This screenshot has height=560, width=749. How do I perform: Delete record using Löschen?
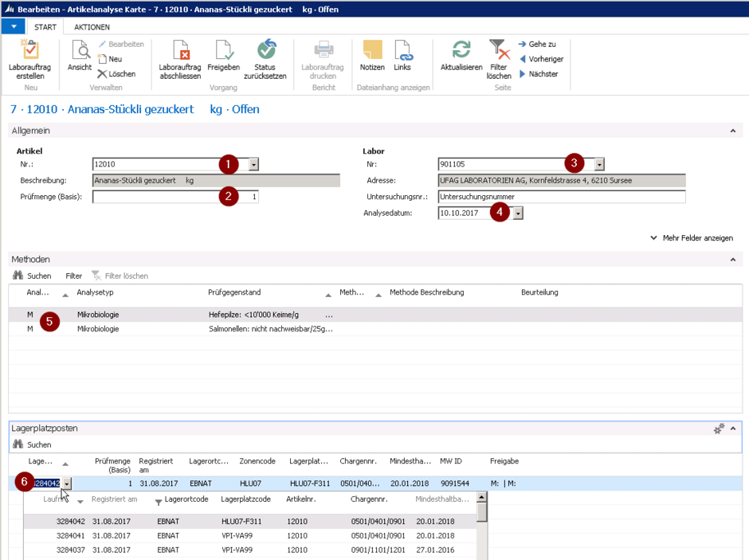pos(116,73)
